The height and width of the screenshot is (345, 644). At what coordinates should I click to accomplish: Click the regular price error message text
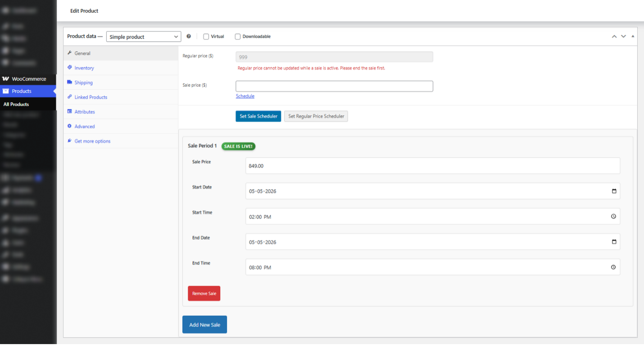coord(311,68)
